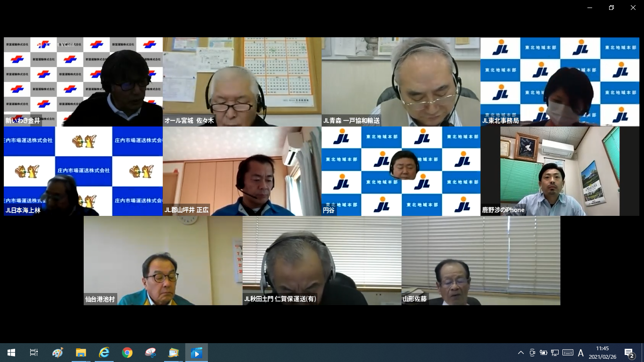Viewport: 644px width, 362px height.
Task: Open the battery power status icon
Action: pyautogui.click(x=544, y=353)
